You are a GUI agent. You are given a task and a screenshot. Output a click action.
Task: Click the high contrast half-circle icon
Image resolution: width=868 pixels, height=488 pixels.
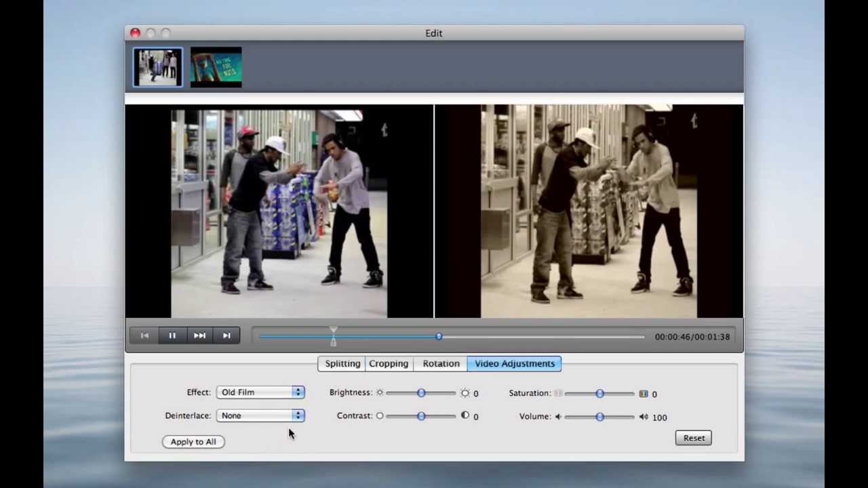pos(465,415)
